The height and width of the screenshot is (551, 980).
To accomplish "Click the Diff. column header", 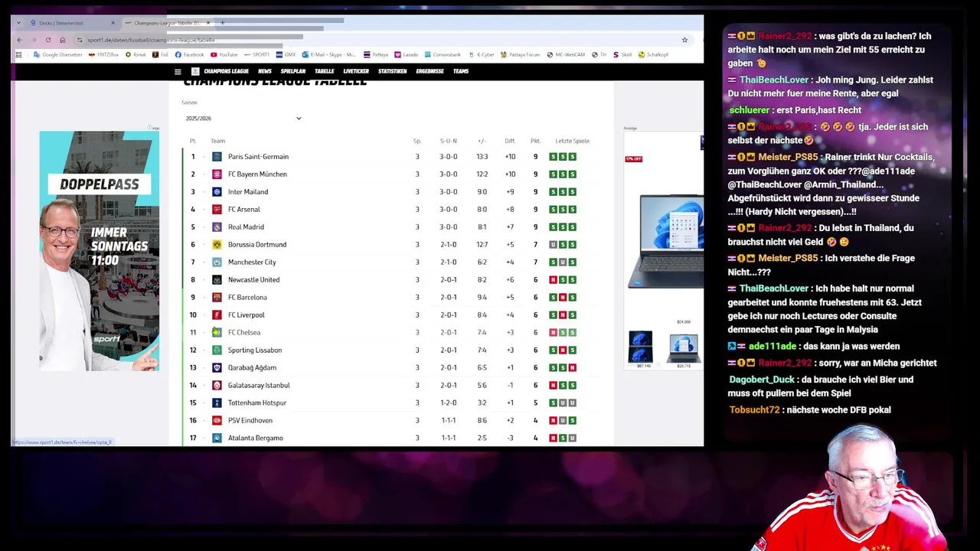I will pyautogui.click(x=510, y=141).
